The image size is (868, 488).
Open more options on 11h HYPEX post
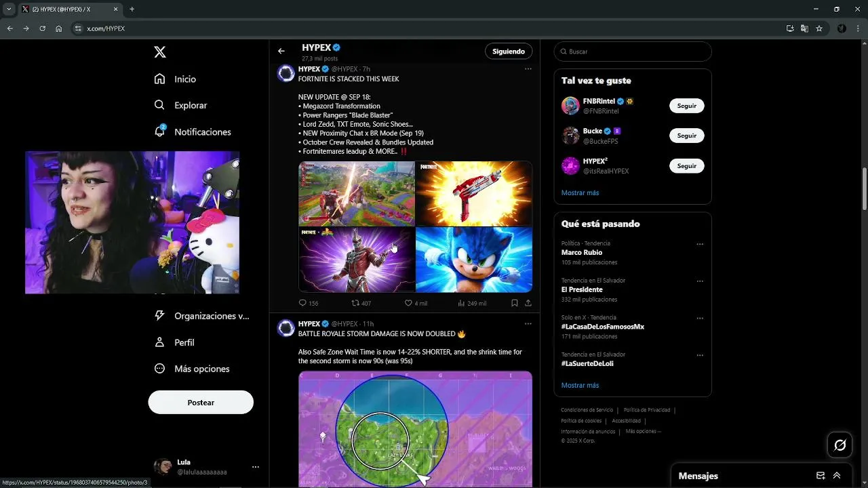tap(528, 324)
